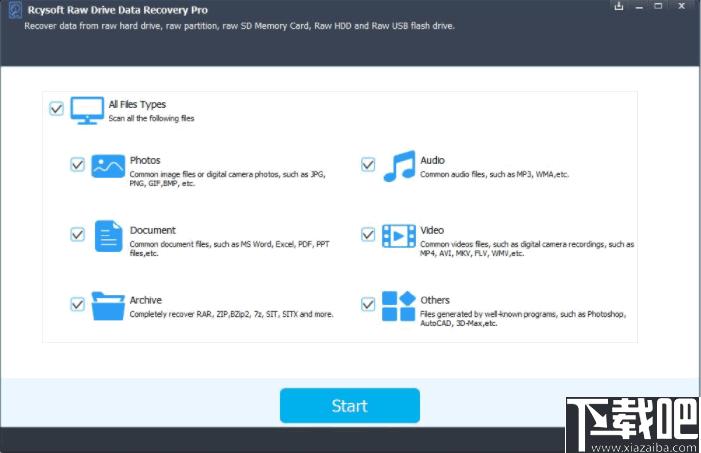The image size is (701, 453).
Task: Click the Others 'Files generated by well-known programs' description
Action: click(523, 318)
